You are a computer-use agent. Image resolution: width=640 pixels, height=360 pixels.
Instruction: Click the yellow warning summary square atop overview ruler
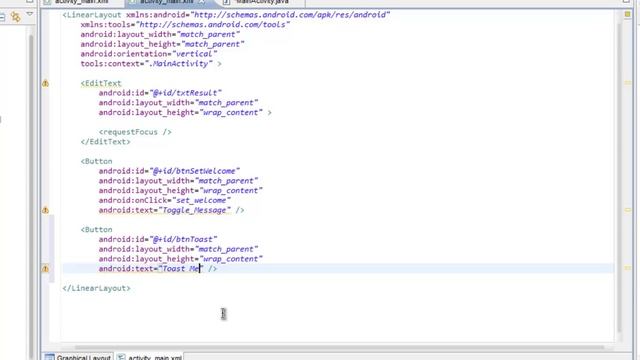click(628, 15)
